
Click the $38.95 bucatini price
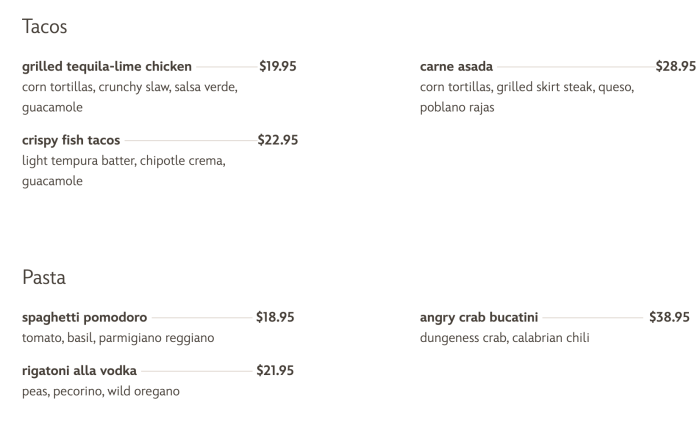click(x=669, y=317)
